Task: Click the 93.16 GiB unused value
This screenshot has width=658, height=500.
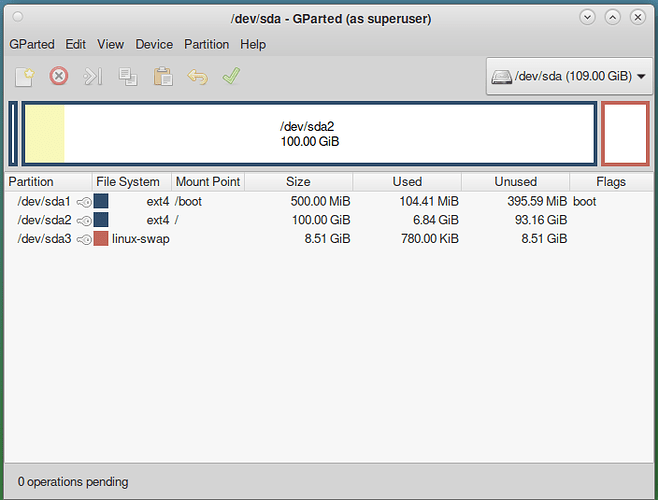Action: [x=541, y=220]
